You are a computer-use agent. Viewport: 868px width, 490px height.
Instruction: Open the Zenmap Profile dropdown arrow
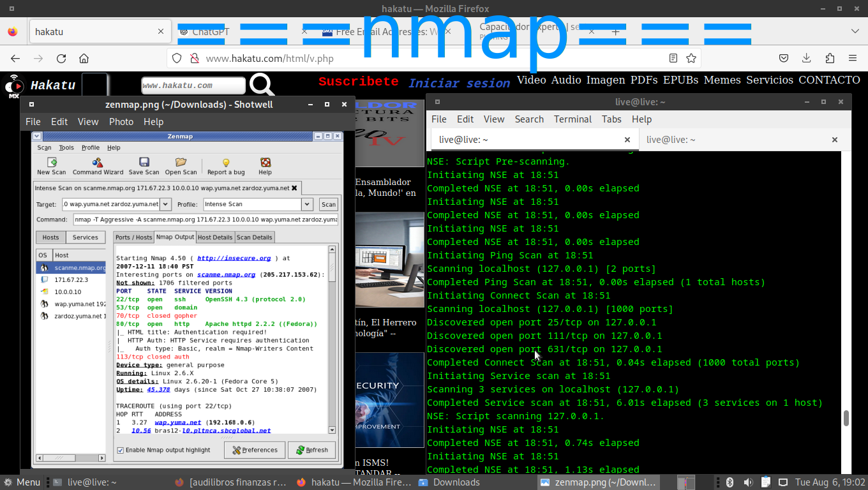(307, 204)
